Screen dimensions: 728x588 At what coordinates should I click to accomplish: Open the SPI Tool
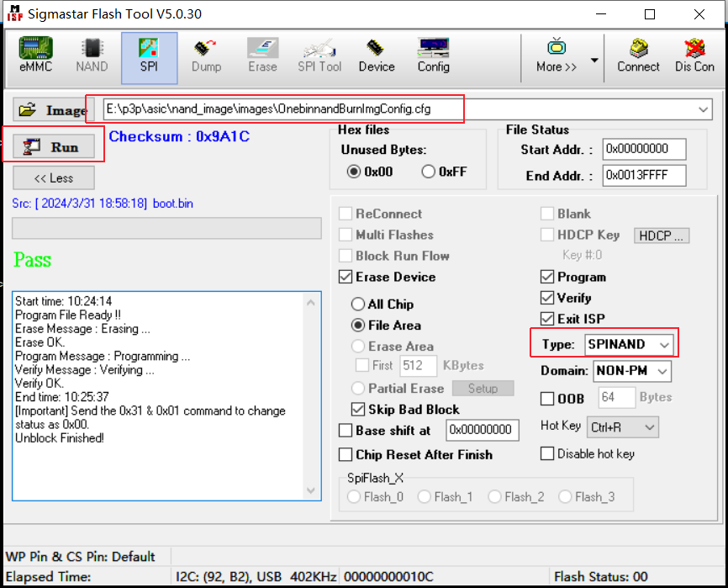(x=319, y=56)
